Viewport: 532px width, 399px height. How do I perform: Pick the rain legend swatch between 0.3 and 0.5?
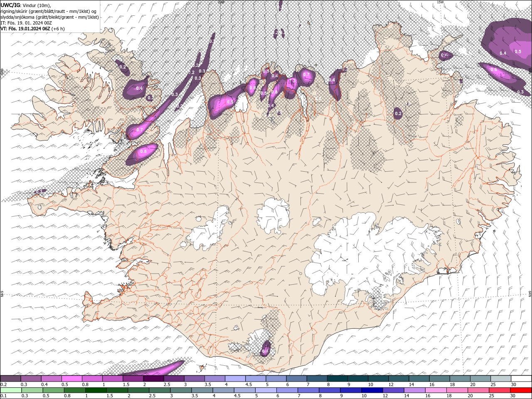coord(32,390)
